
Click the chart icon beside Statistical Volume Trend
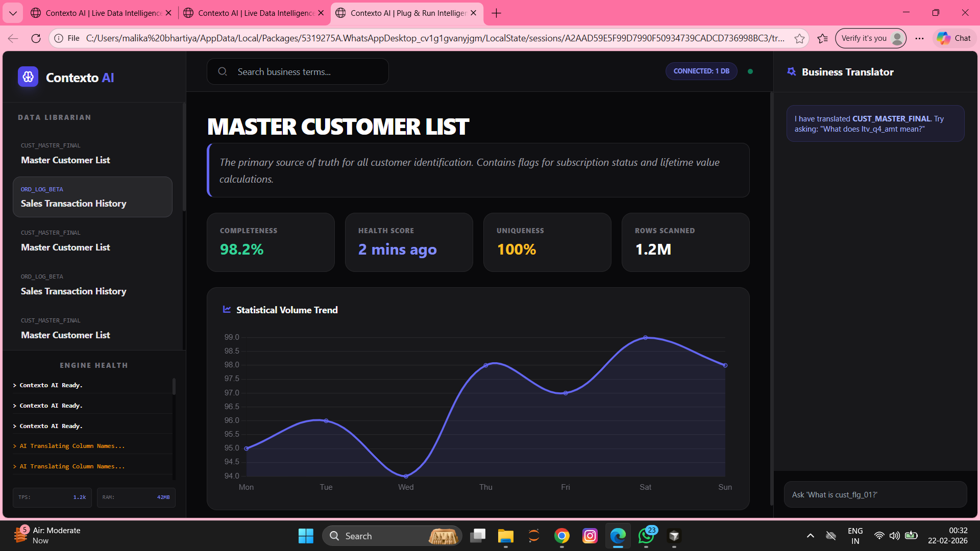(x=227, y=310)
